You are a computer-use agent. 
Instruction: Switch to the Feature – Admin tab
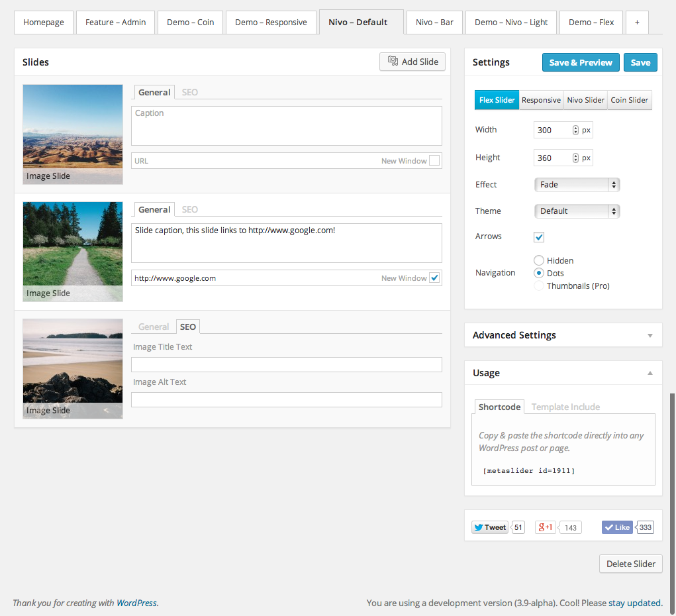click(x=116, y=22)
